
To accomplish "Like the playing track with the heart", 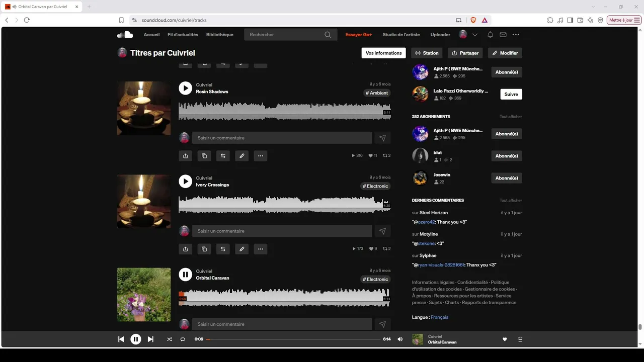I will point(505,339).
